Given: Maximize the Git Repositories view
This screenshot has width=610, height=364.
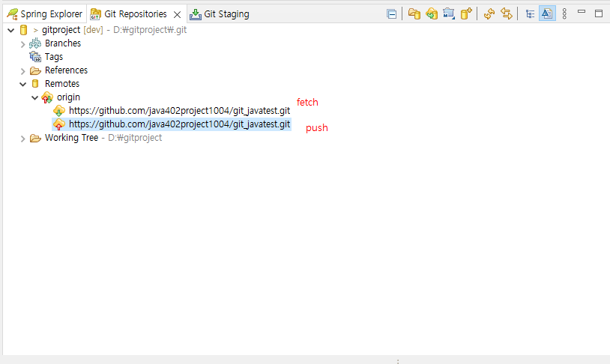Looking at the screenshot, I should click(599, 13).
